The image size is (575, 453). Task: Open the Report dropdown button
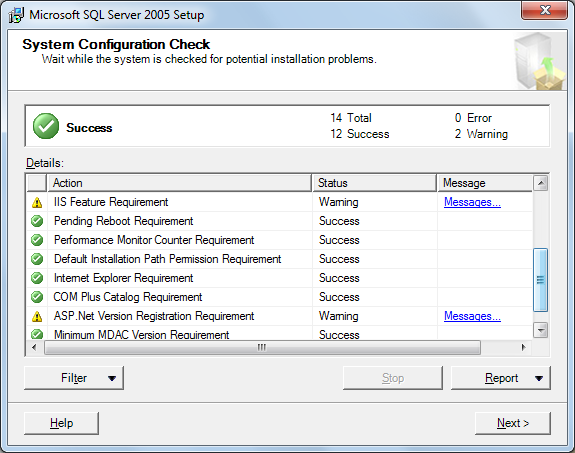[x=501, y=378]
